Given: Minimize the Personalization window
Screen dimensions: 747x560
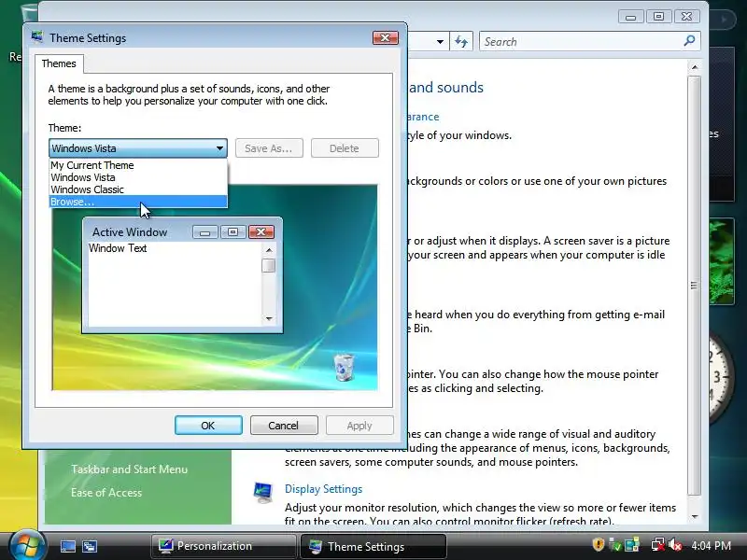Looking at the screenshot, I should 631,17.
